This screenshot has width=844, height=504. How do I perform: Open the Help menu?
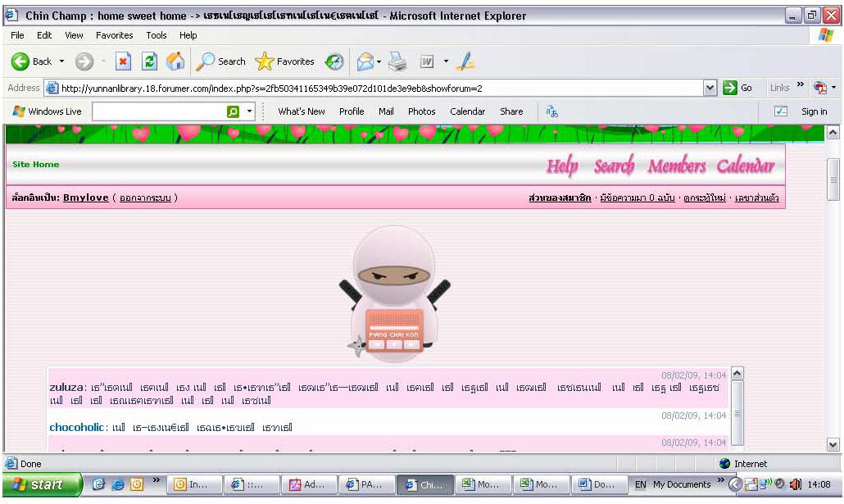[x=188, y=35]
